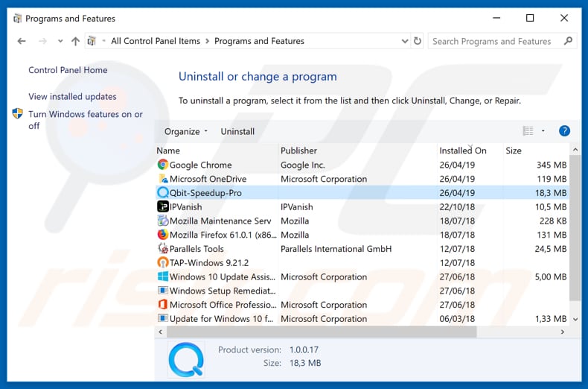Open Control Panel Home link
The image size is (588, 389).
click(68, 70)
